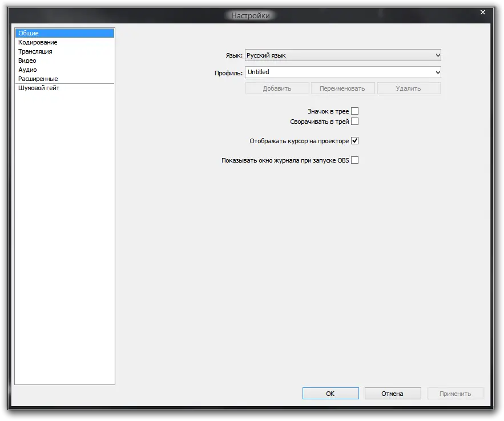Expand the Профиль combo box arrow
This screenshot has width=504, height=421.
pyautogui.click(x=437, y=72)
